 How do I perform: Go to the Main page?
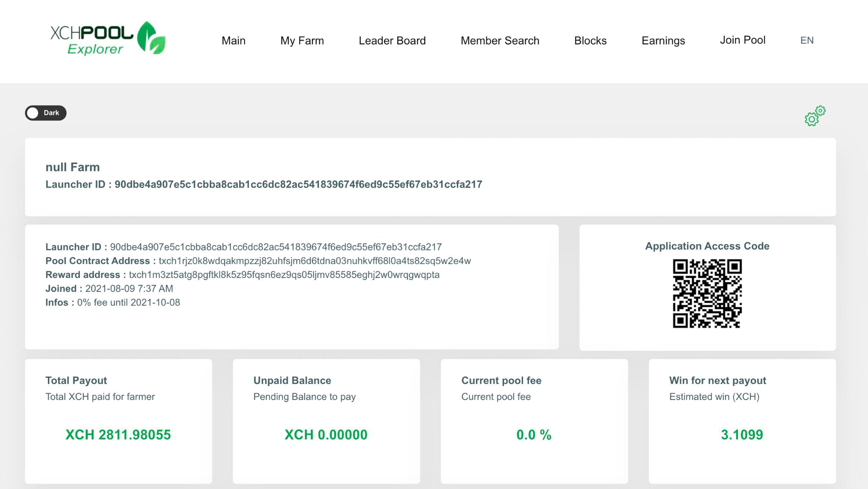point(234,41)
